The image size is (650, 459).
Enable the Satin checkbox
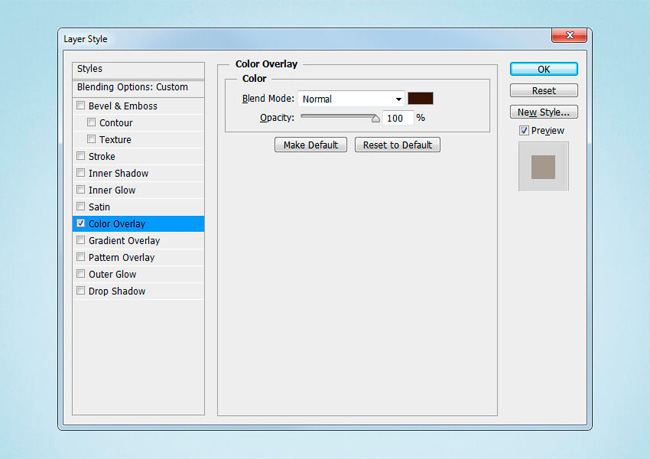(81, 206)
